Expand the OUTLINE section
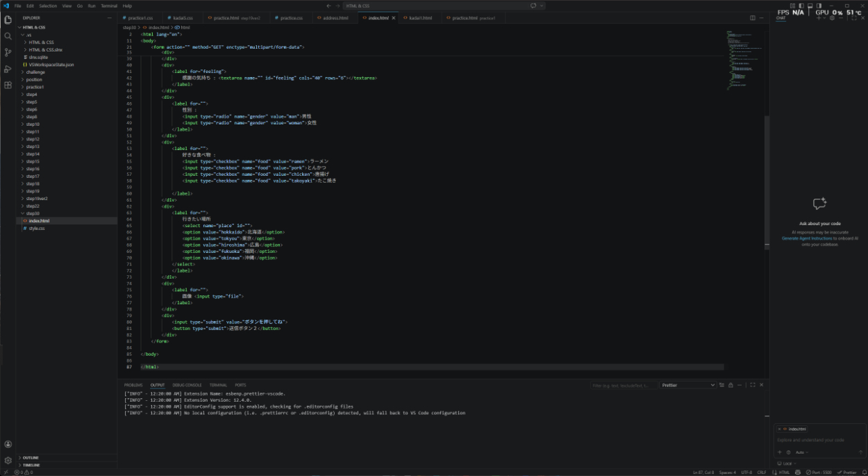868x476 pixels. (31, 458)
